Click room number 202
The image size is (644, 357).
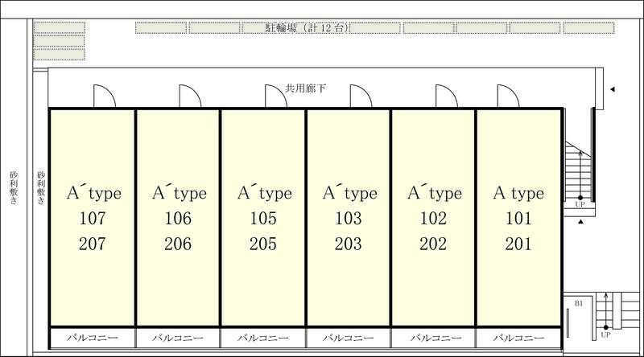[433, 244]
